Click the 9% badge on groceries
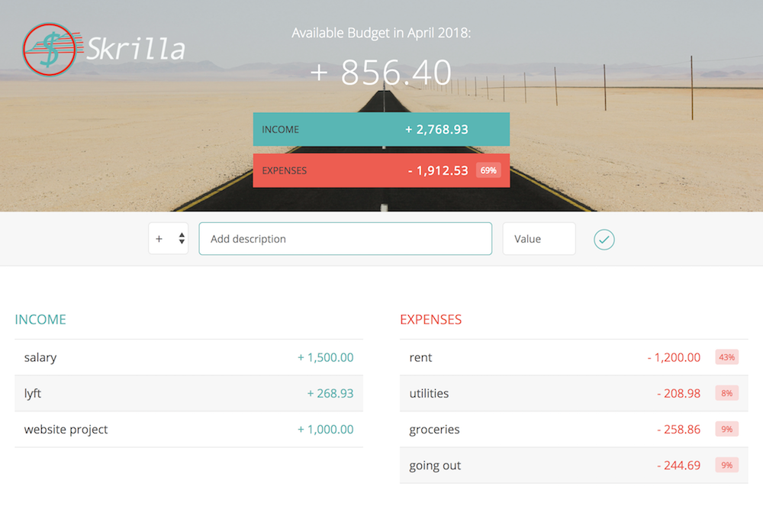The image size is (763, 532). [727, 429]
